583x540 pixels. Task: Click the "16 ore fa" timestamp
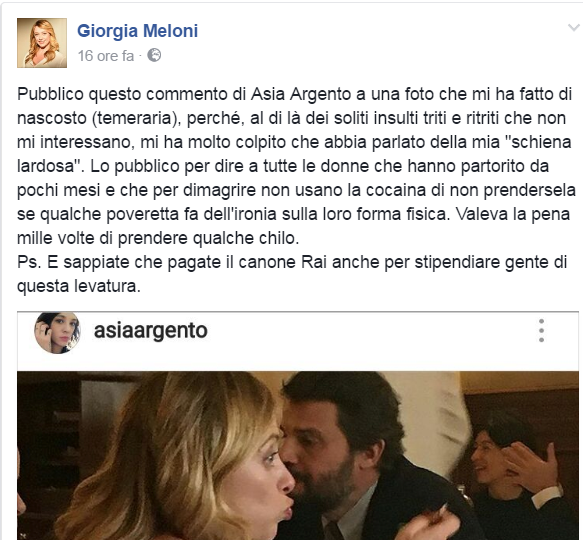point(106,56)
